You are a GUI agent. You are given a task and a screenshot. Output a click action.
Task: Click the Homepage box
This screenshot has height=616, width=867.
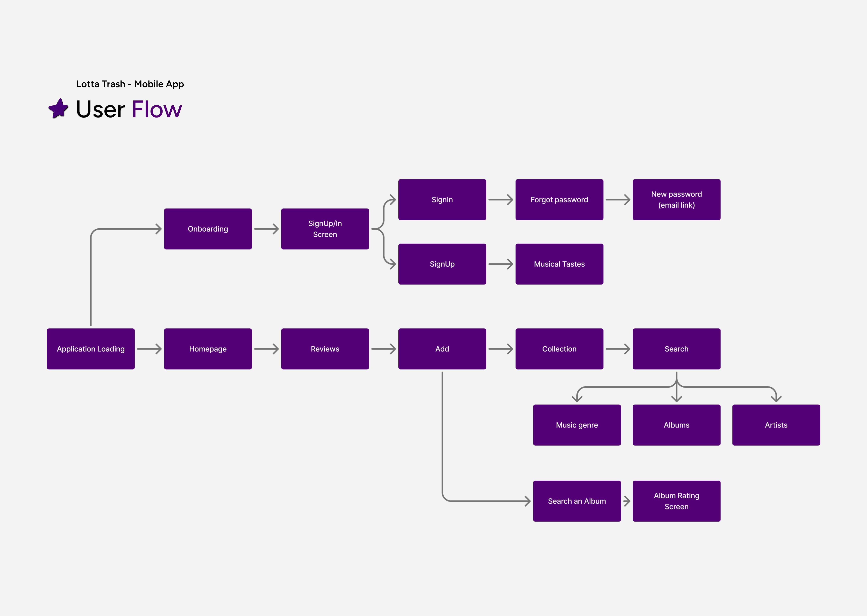(x=208, y=349)
